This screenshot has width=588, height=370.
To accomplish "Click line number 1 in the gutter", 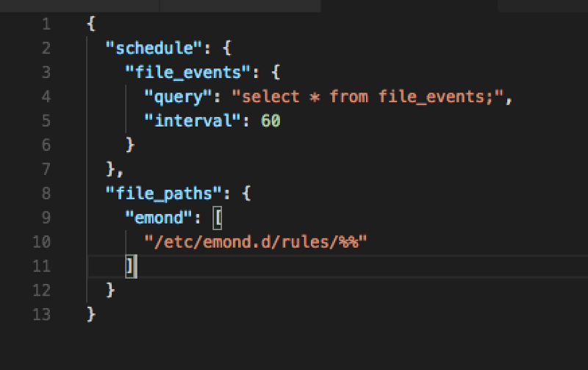I will (x=46, y=24).
